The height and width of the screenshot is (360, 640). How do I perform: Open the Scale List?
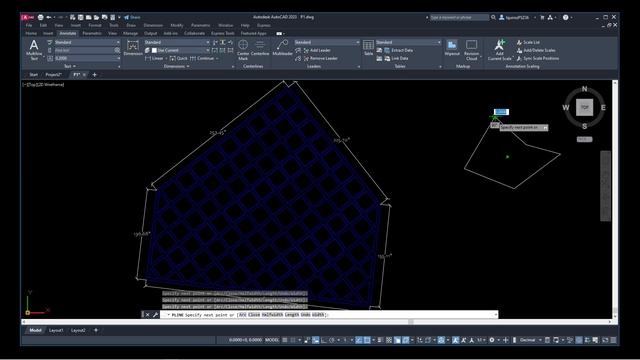click(528, 42)
